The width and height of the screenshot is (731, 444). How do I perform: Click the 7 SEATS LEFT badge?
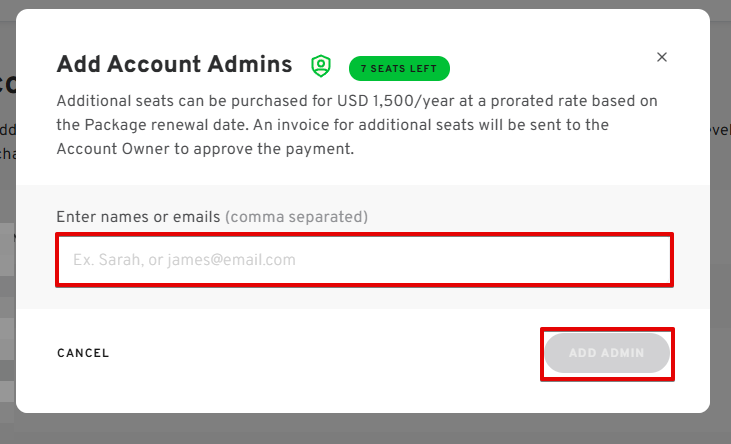tap(399, 69)
